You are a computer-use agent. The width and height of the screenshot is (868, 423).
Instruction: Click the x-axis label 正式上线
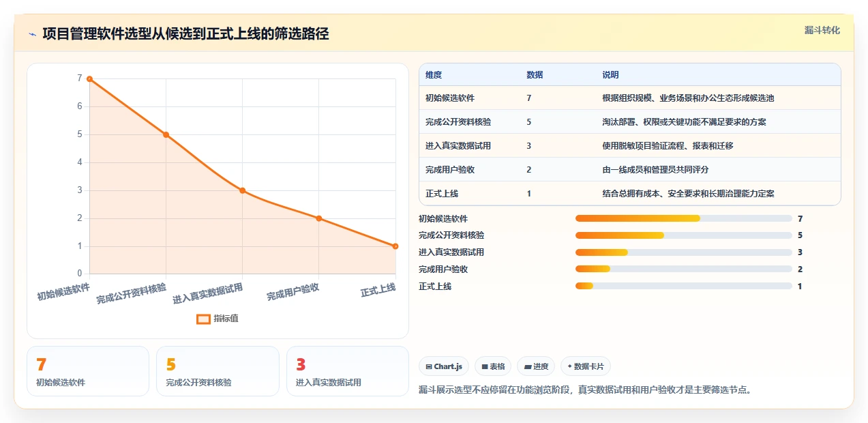click(378, 289)
